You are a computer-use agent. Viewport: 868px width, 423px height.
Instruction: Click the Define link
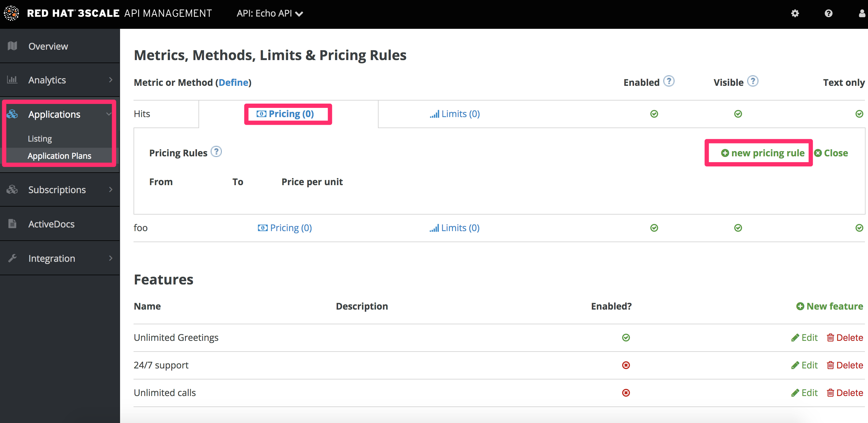pos(233,83)
